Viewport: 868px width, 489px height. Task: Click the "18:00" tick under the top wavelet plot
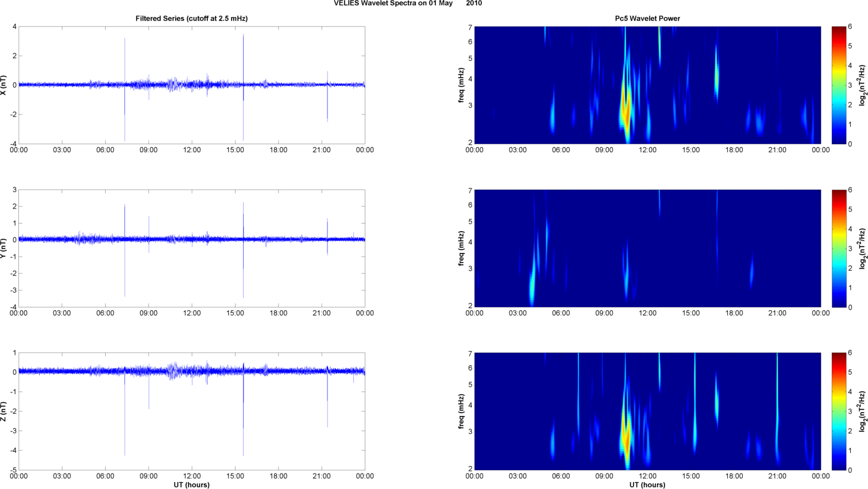734,150
